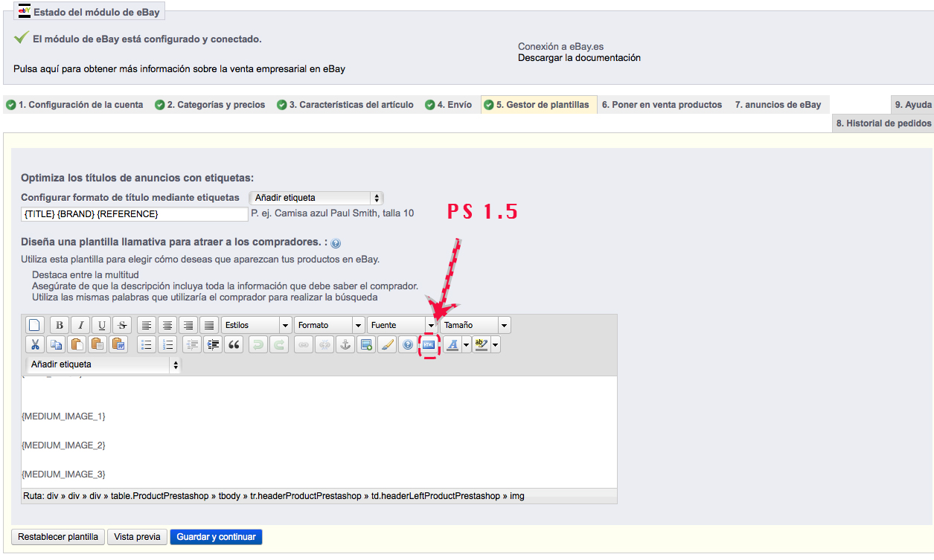This screenshot has height=560, width=934.
Task: Click Vista previa button
Action: [138, 537]
